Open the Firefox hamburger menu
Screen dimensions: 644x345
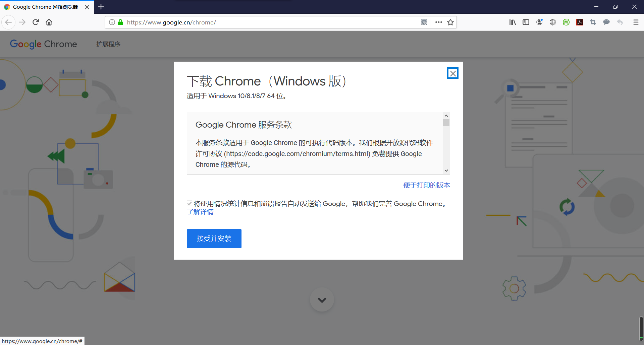click(x=636, y=22)
